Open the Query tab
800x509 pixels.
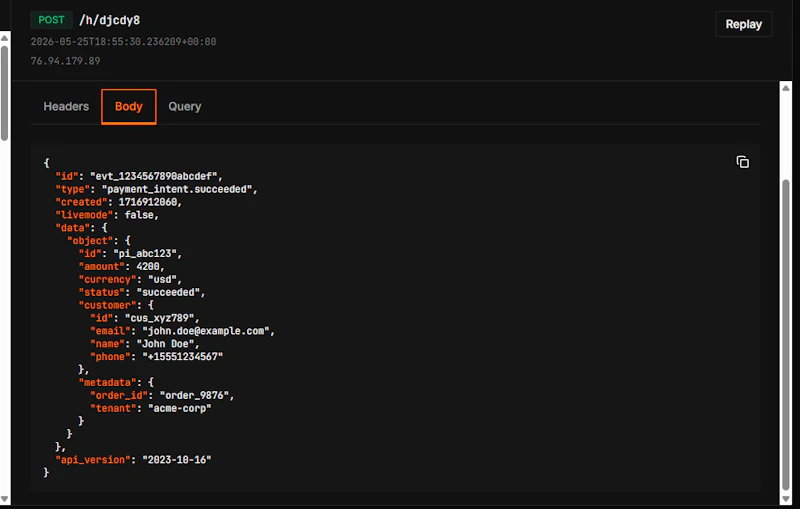pyautogui.click(x=185, y=106)
